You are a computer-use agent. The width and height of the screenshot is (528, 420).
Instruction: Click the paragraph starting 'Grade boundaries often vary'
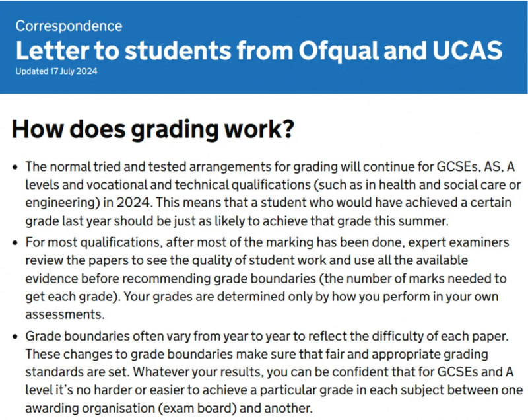click(x=274, y=372)
